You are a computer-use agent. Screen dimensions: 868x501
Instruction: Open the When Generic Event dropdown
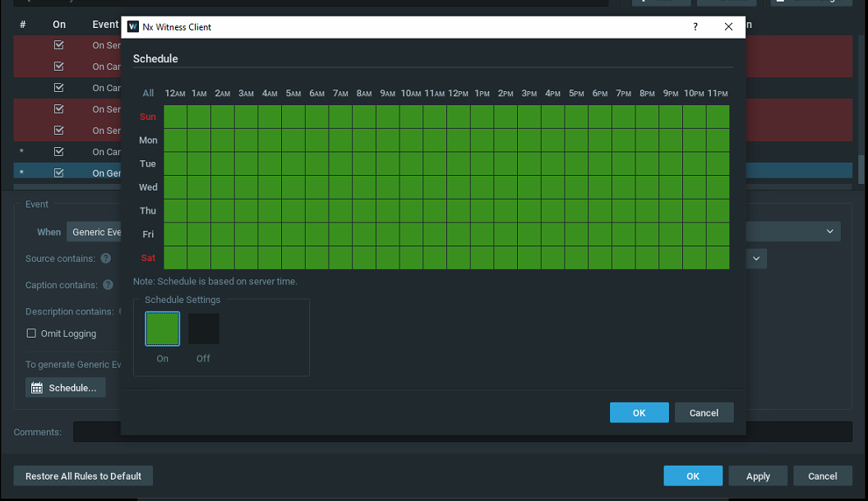pyautogui.click(x=94, y=232)
